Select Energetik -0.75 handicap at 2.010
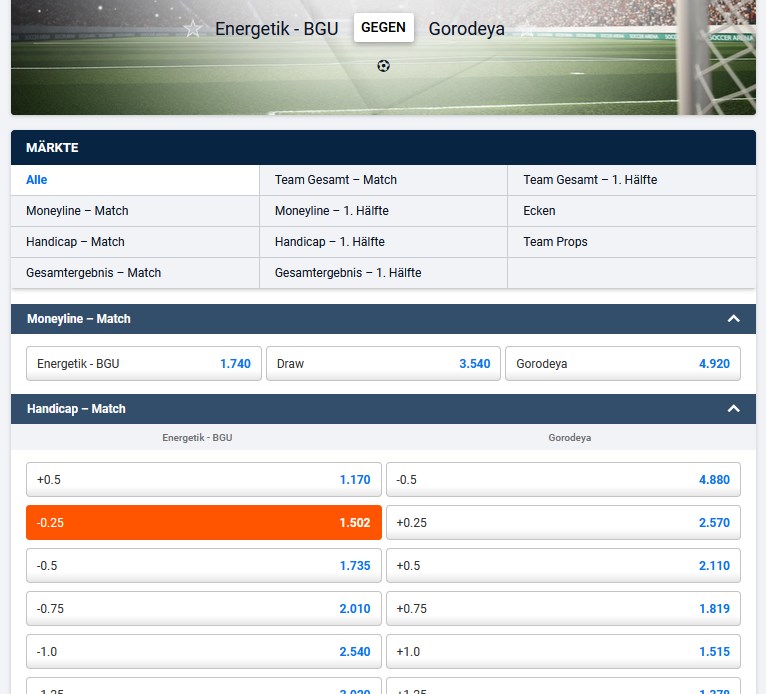The width and height of the screenshot is (766, 694). [x=204, y=609]
